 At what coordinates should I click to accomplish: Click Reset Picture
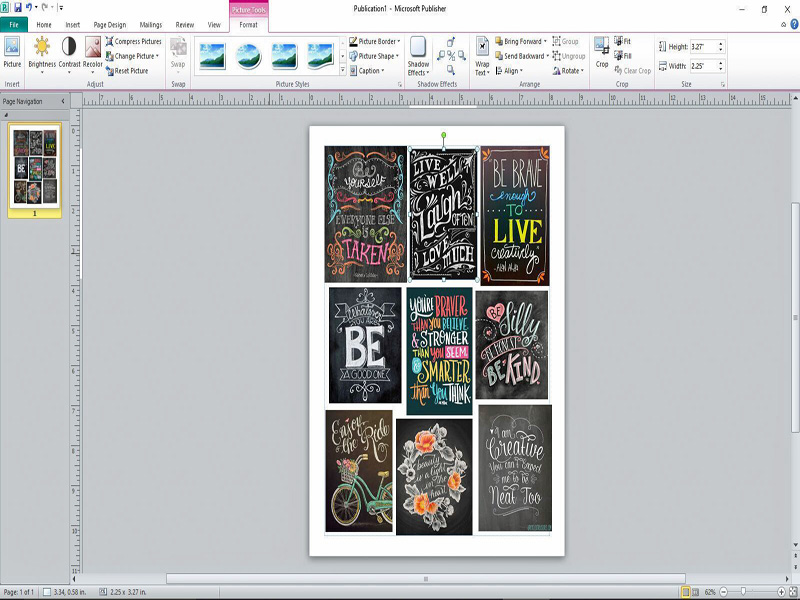tap(127, 71)
